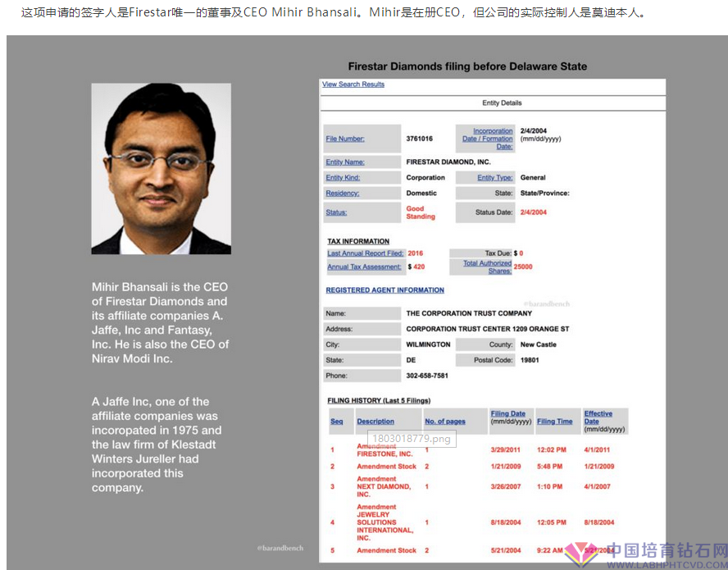Viewport: 728px width, 570px height.
Task: Select Amendment JEWELRY SOLUTIONS INTERNATIONAL filing description
Action: (x=384, y=522)
